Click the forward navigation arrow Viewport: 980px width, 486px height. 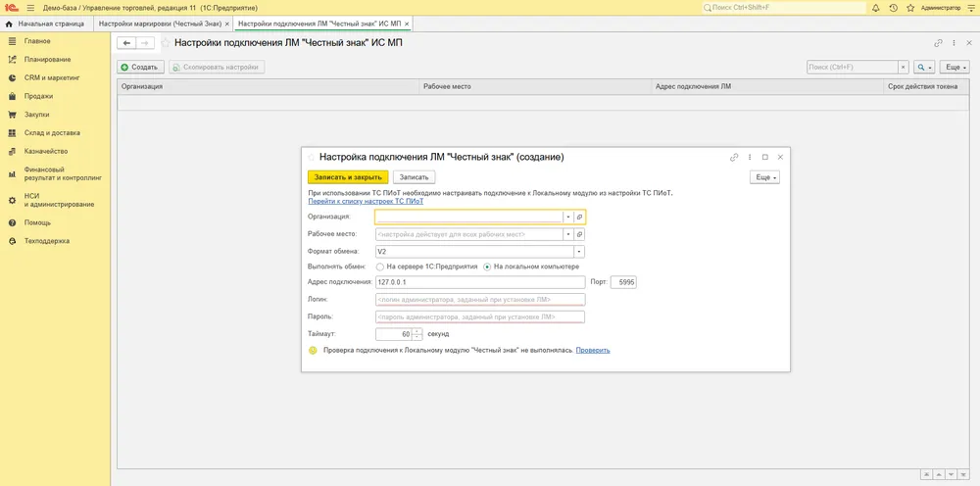(145, 43)
